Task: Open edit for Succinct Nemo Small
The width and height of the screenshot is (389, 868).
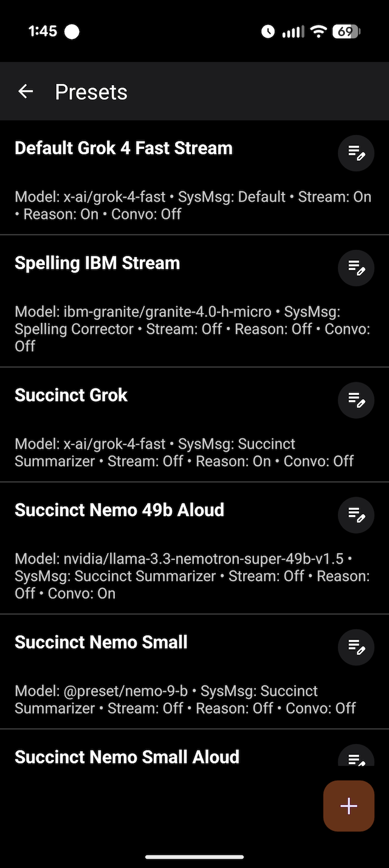Action: tap(356, 647)
